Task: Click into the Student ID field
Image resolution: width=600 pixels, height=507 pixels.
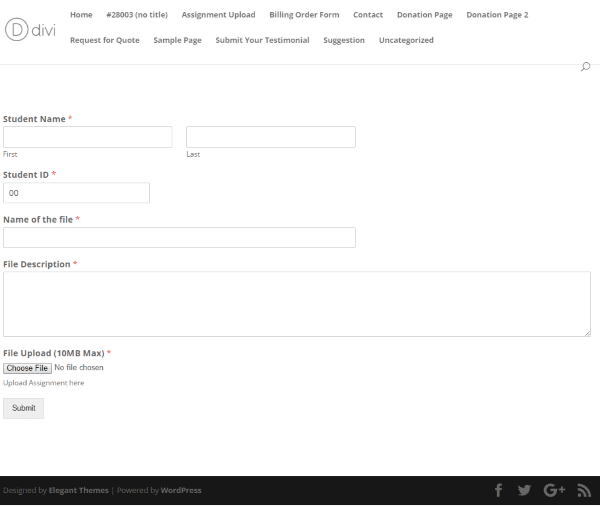Action: point(77,193)
